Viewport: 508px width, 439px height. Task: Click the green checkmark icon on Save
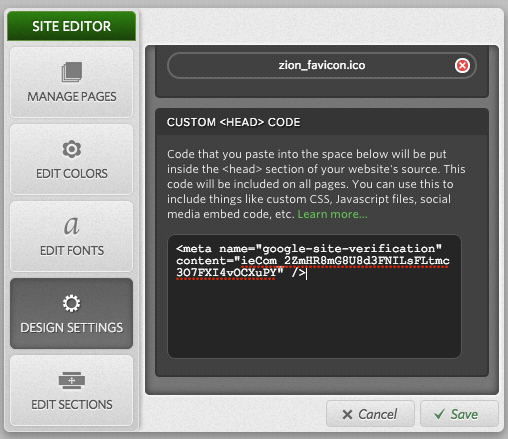(x=439, y=414)
